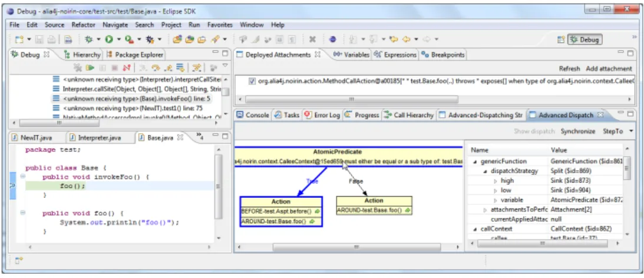Switch to the Console tab

pyautogui.click(x=253, y=115)
